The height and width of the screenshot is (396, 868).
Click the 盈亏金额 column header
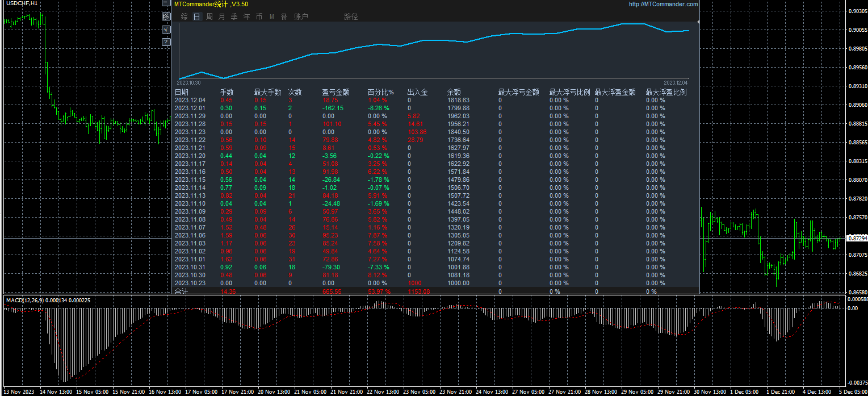point(336,92)
